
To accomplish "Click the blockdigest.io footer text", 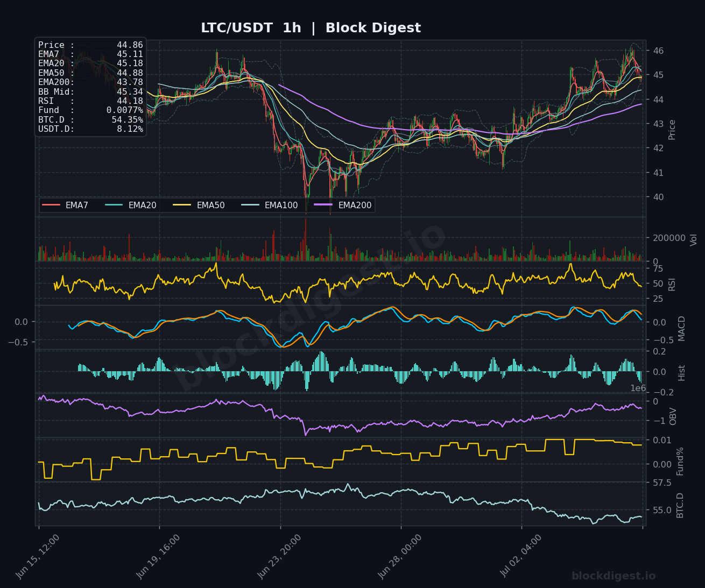I will 614,576.
